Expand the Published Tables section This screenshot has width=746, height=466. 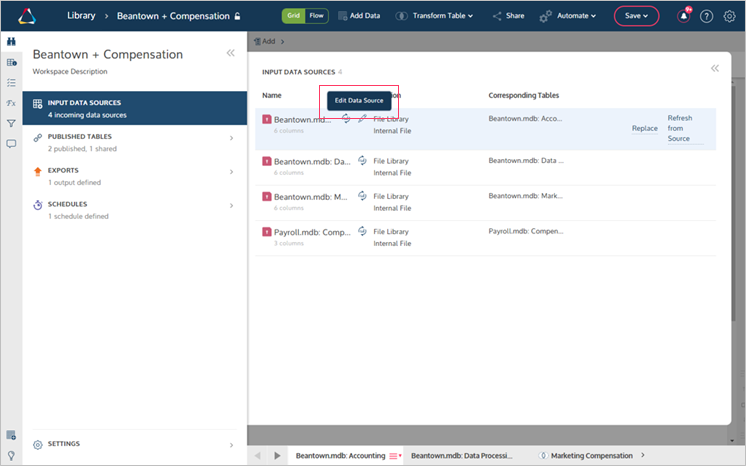pyautogui.click(x=231, y=138)
